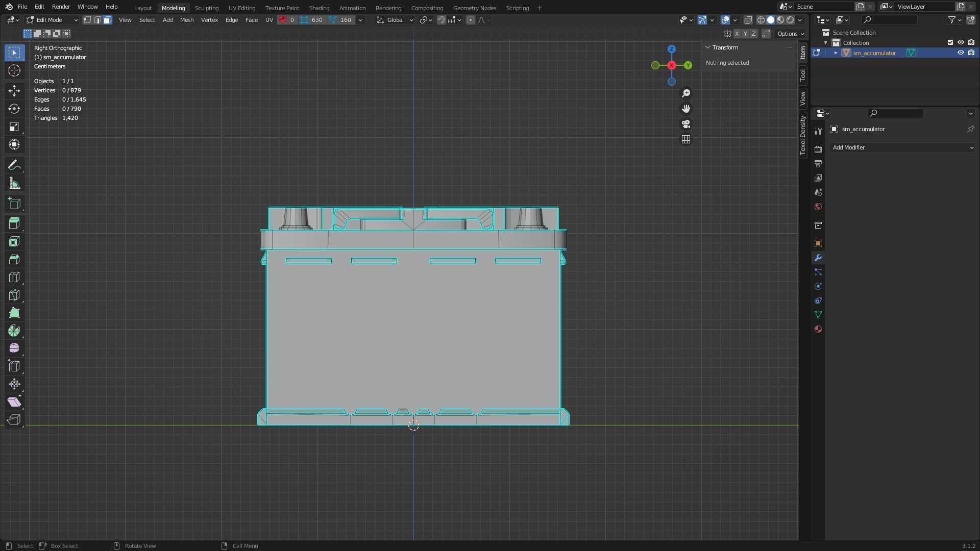Select the Loop Cut tool
Image resolution: width=980 pixels, height=551 pixels.
(14, 277)
